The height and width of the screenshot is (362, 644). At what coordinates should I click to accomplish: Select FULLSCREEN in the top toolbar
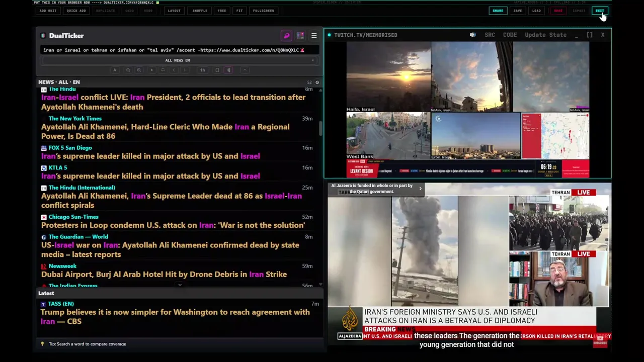tap(264, 11)
